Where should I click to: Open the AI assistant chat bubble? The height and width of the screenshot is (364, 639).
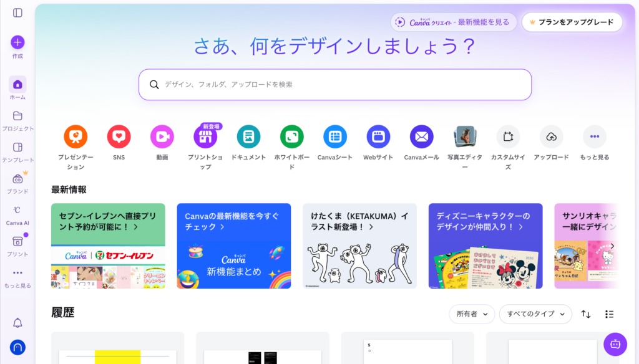(615, 344)
